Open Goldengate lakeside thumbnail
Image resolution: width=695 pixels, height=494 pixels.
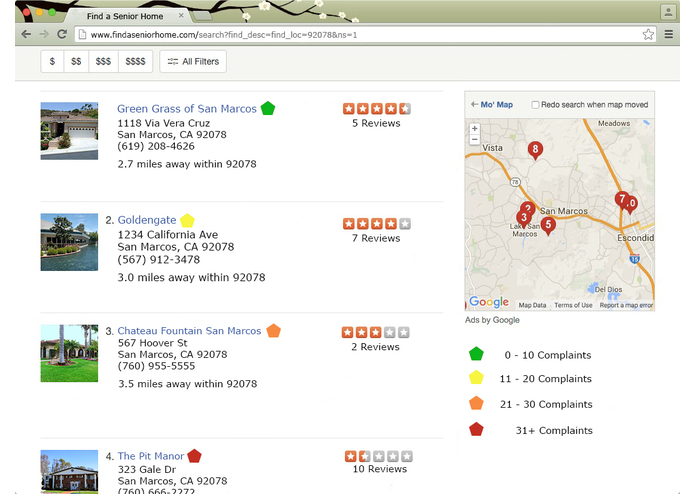tap(69, 242)
